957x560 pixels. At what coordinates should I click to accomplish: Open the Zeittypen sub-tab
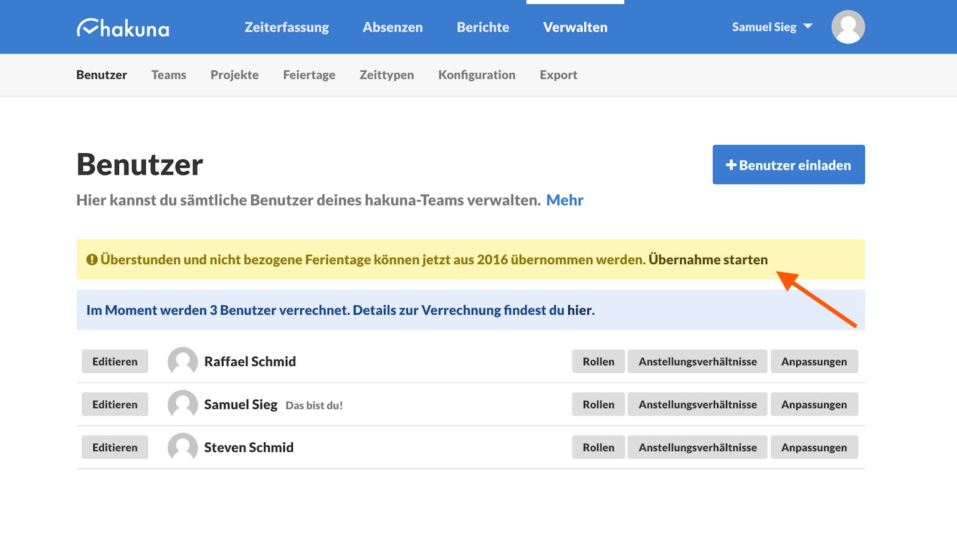tap(386, 75)
